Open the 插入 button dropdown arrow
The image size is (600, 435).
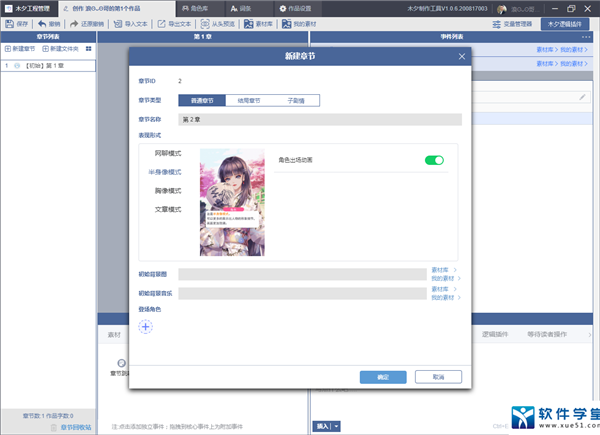[336, 426]
